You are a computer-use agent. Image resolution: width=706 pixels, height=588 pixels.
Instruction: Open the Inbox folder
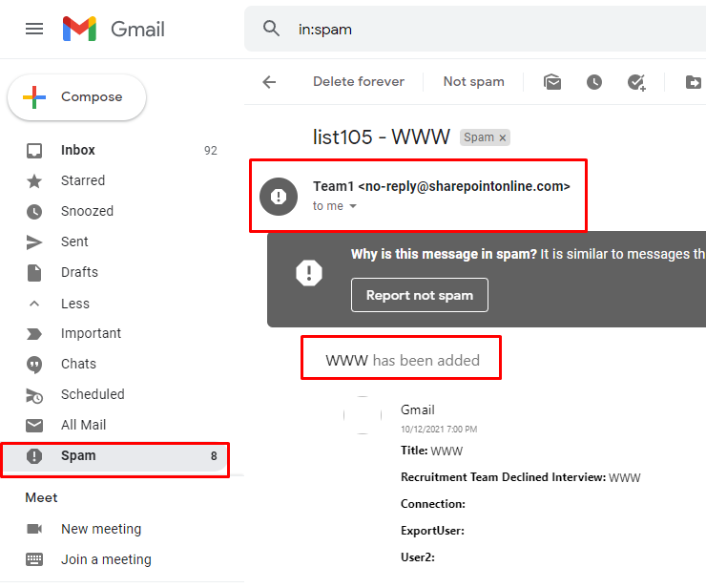click(114, 150)
